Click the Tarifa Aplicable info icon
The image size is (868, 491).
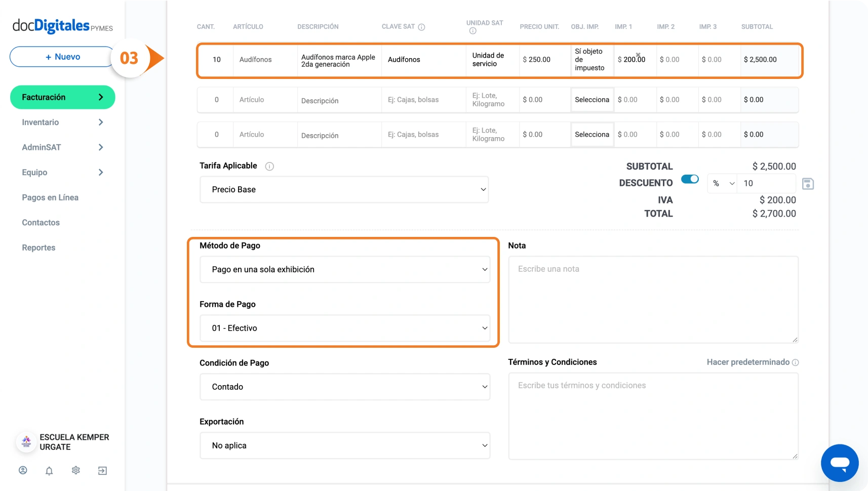point(270,166)
